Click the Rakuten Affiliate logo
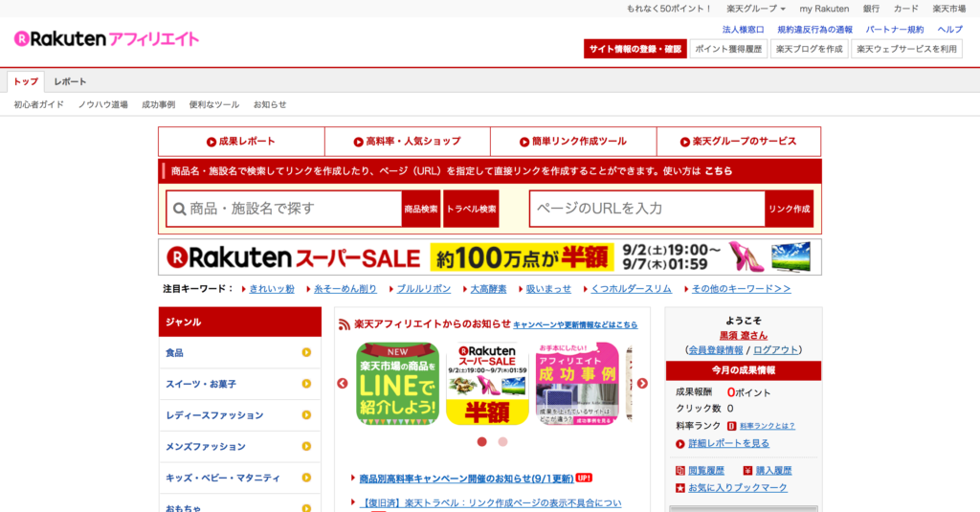Screen dimensions: 980x512 point(106,39)
